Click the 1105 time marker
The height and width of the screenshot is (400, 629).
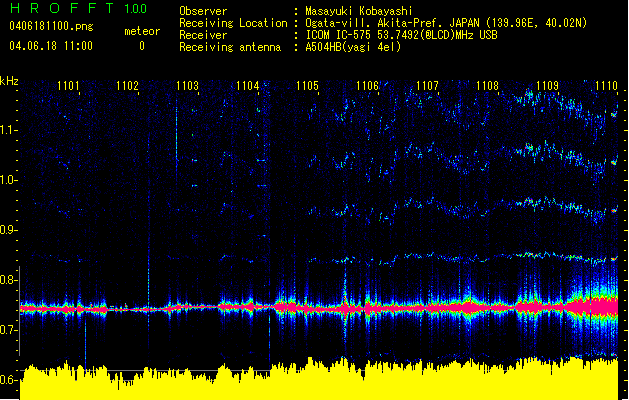(x=307, y=86)
